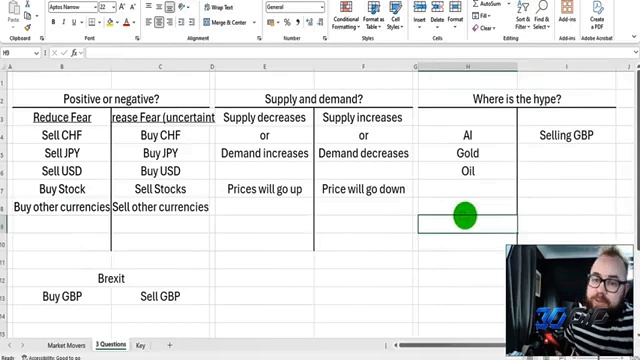Click the Accounting Number Format icon
Screen dimensions: 640x360
(271, 22)
